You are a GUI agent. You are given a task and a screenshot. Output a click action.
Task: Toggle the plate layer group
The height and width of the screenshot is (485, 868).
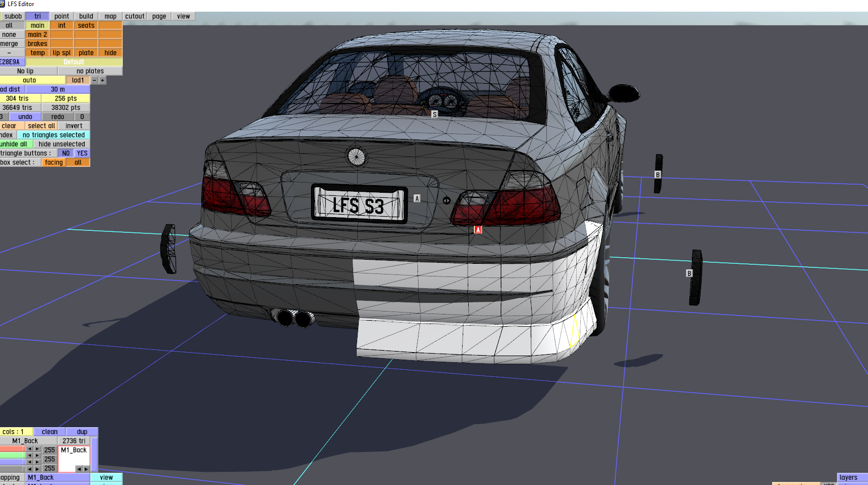pyautogui.click(x=86, y=53)
